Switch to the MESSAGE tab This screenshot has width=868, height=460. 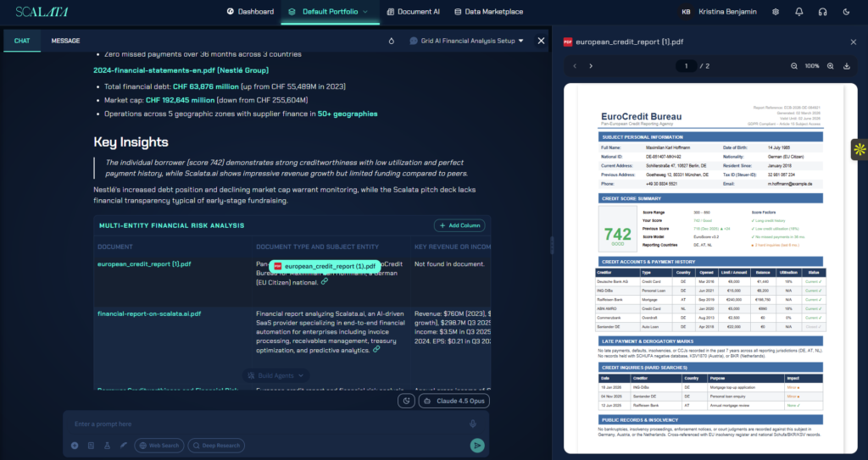65,41
